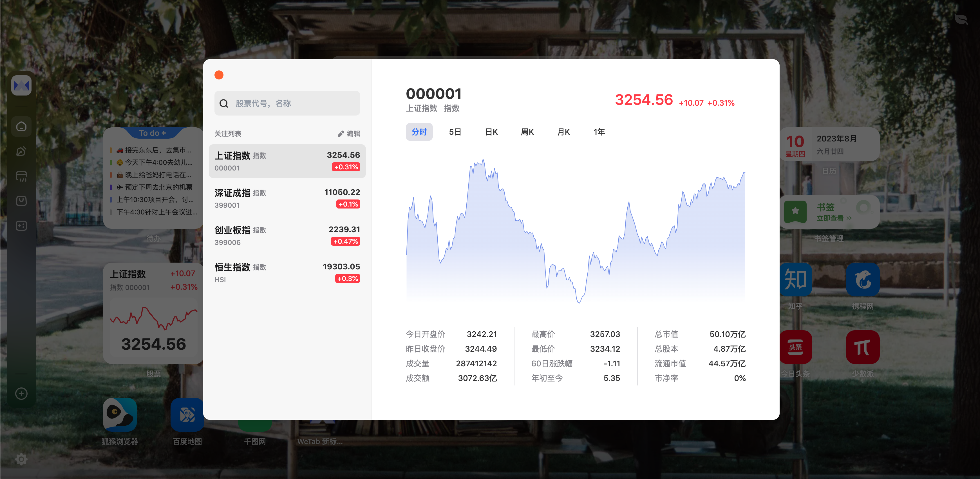Click To do + to add a task
The width and height of the screenshot is (980, 479).
point(153,133)
